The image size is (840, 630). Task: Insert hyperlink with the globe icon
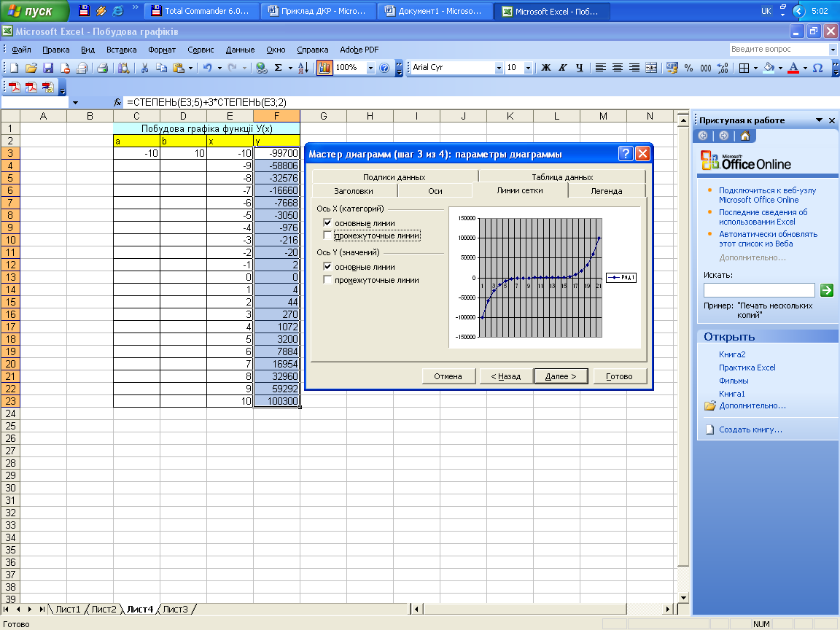262,68
